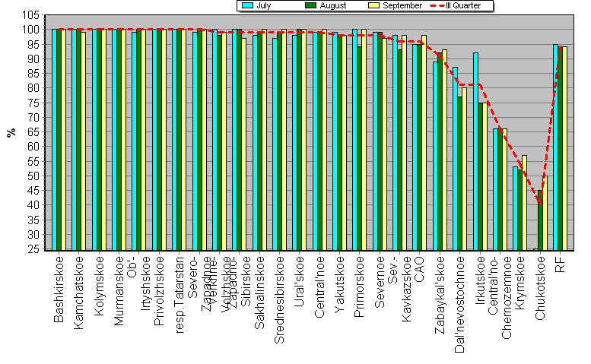Select the Yakutskoe category label
This screenshot has width=591, height=364.
[x=339, y=284]
